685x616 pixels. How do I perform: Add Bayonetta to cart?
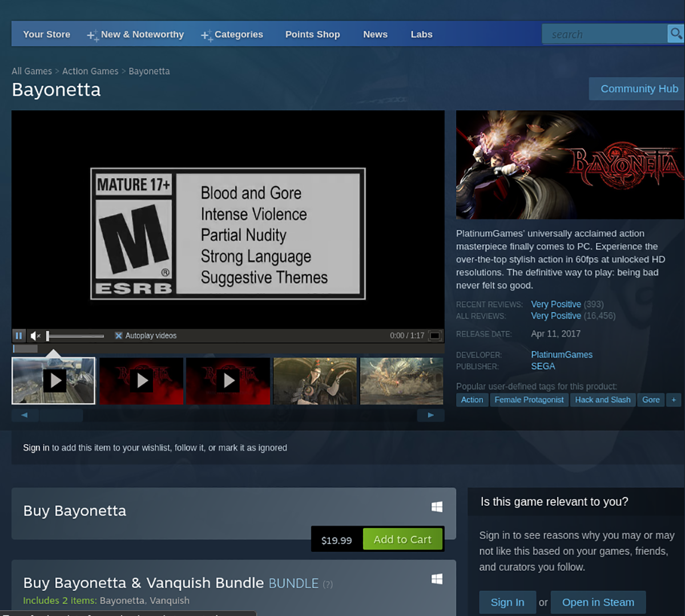click(x=402, y=540)
